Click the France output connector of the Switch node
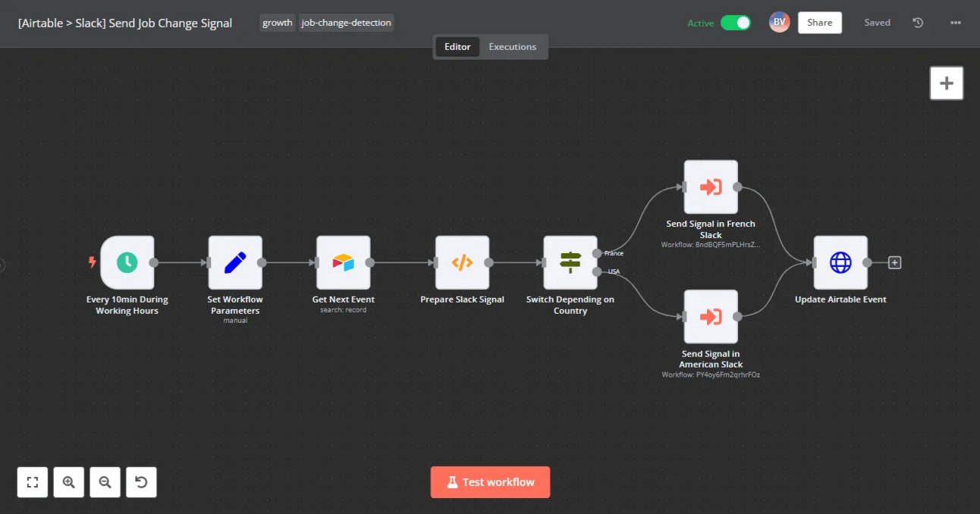Viewport: 980px width, 514px height. pyautogui.click(x=598, y=253)
